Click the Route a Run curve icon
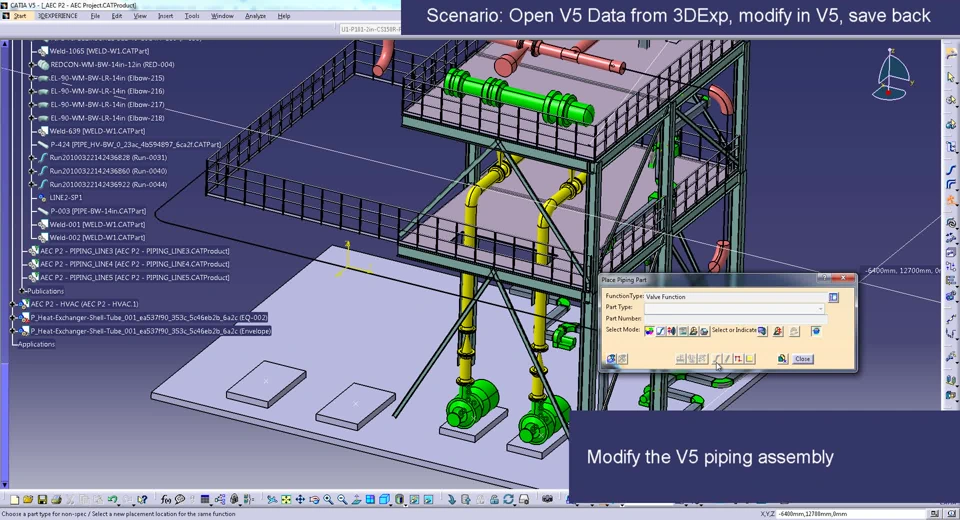 pyautogui.click(x=951, y=170)
